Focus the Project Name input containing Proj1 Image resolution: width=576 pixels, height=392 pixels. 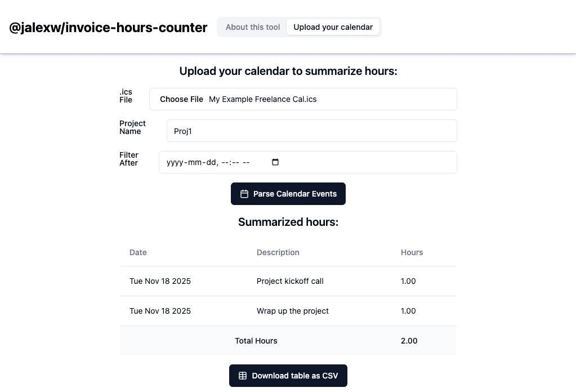pos(311,131)
